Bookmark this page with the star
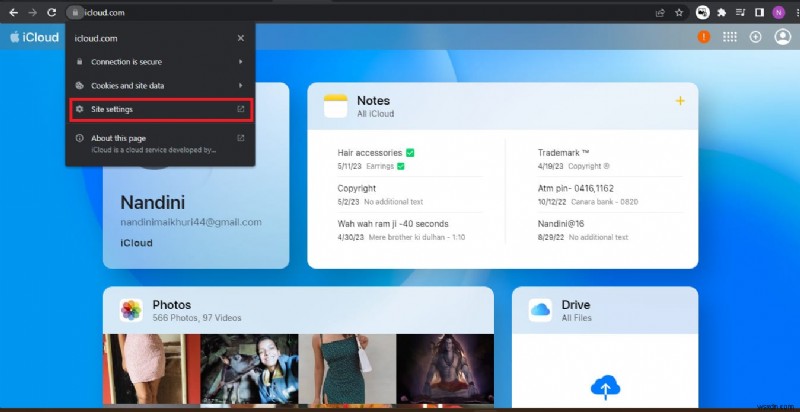Viewport: 800px width, 412px height. click(x=679, y=13)
